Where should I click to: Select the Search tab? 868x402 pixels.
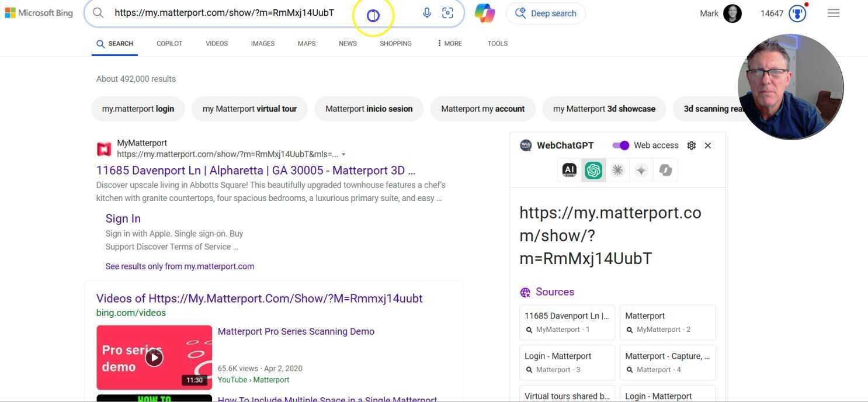point(115,44)
